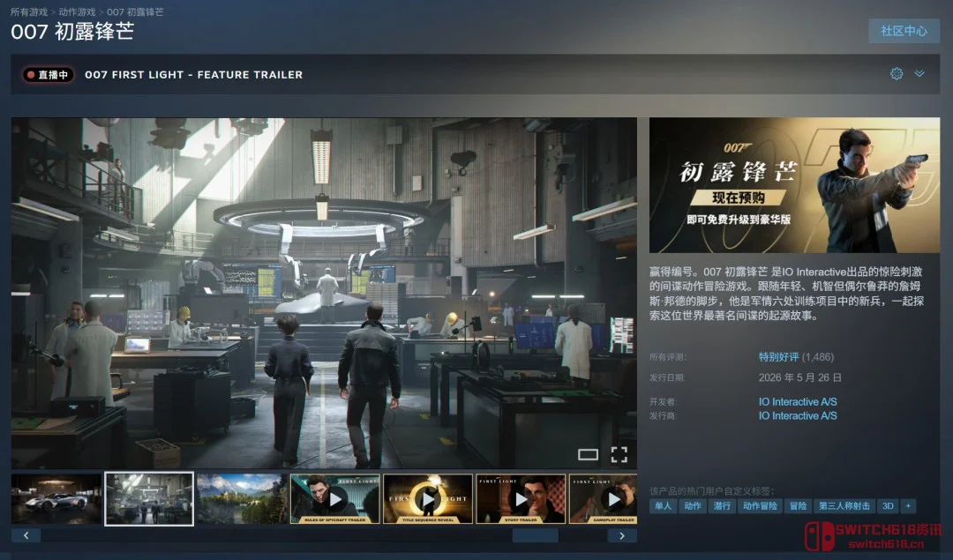Screen dimensions: 953x560
Task: Select the 冒险 tag
Action: (x=798, y=506)
